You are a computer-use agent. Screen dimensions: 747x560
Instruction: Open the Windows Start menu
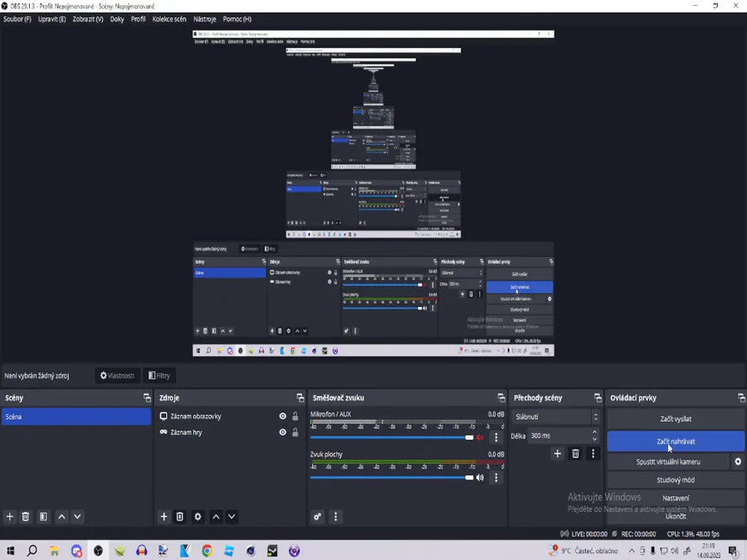[x=10, y=551]
